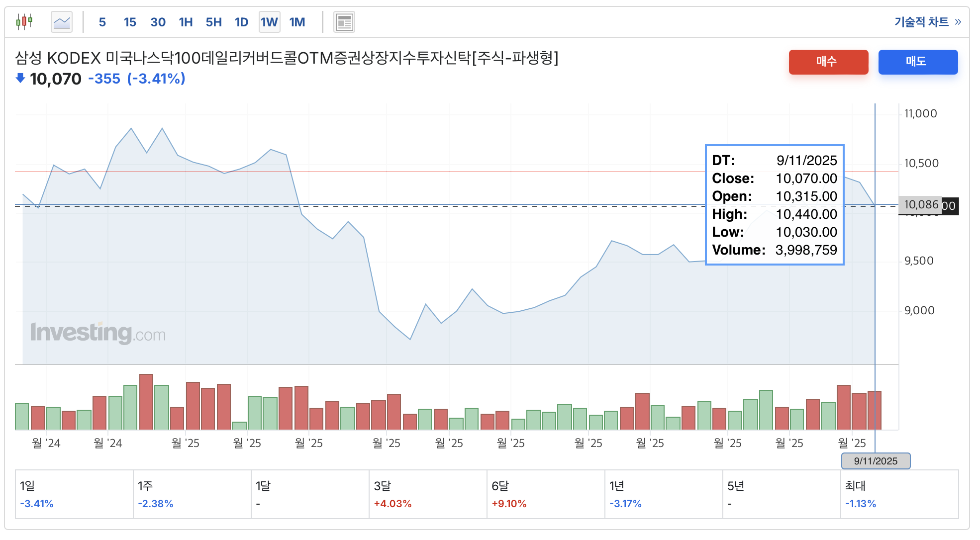Screen dimensions: 980x540
Task: Set chart interval to 5 minutes
Action: pyautogui.click(x=102, y=22)
